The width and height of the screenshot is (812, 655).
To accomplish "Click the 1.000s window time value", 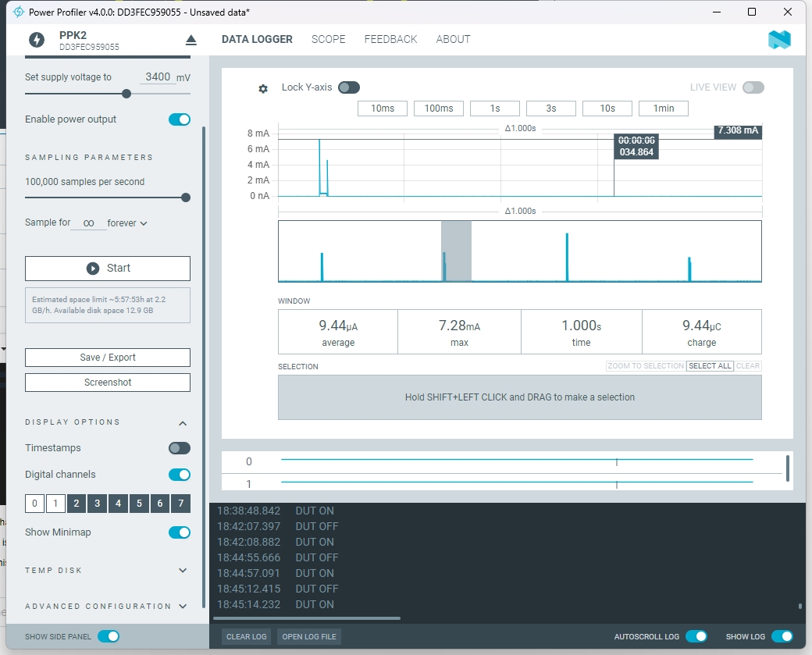I will pyautogui.click(x=581, y=326).
